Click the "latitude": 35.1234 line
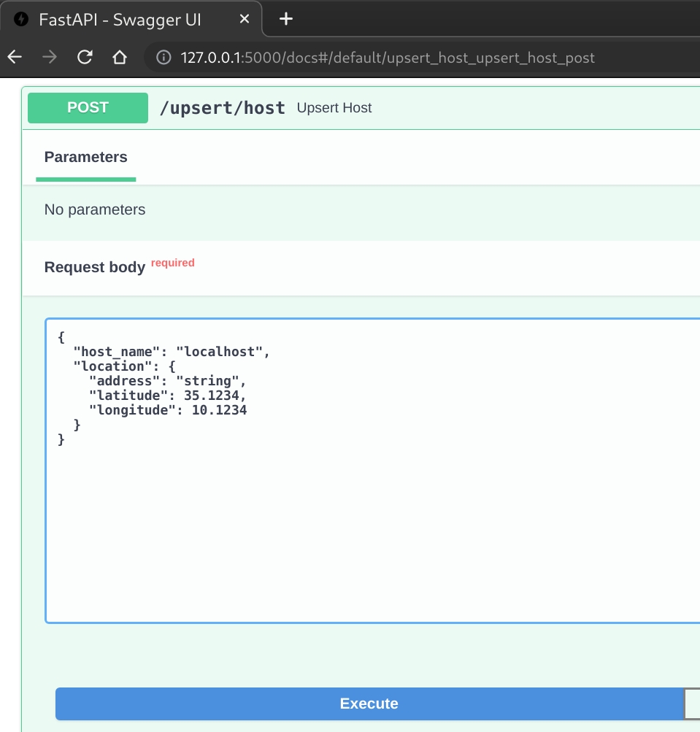The height and width of the screenshot is (732, 700). click(x=168, y=396)
